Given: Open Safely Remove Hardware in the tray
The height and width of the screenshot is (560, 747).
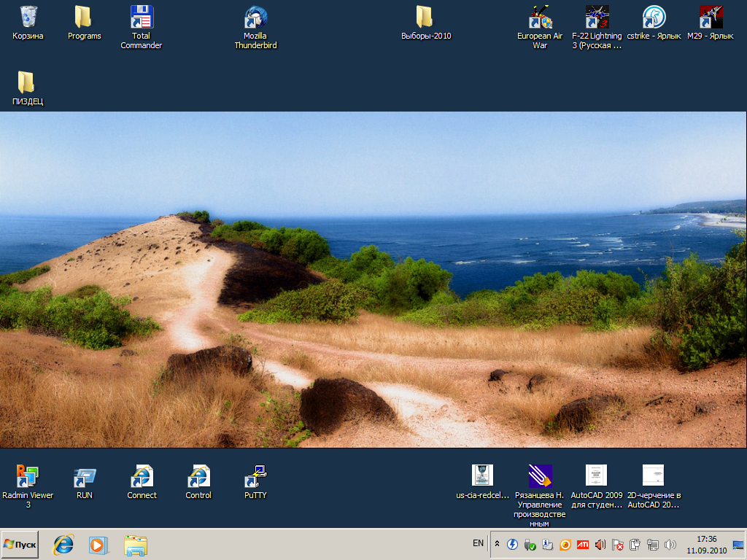Looking at the screenshot, I should (529, 543).
